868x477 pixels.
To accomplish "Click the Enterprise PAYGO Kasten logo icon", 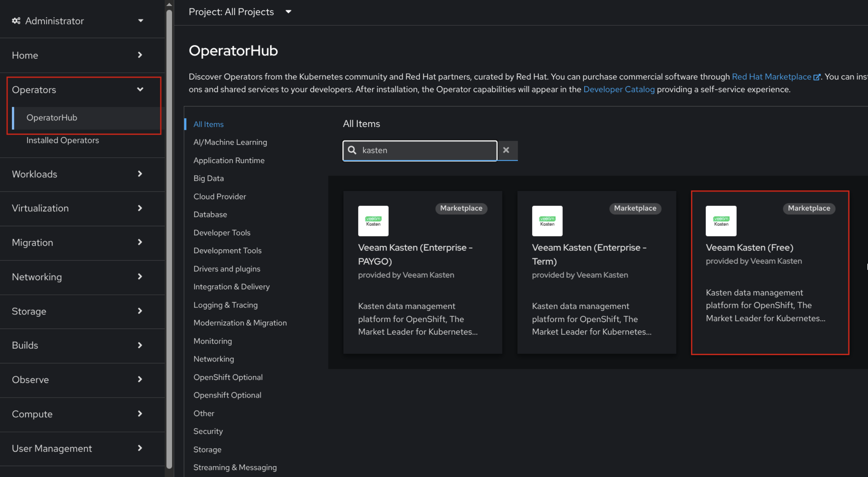I will 373,221.
